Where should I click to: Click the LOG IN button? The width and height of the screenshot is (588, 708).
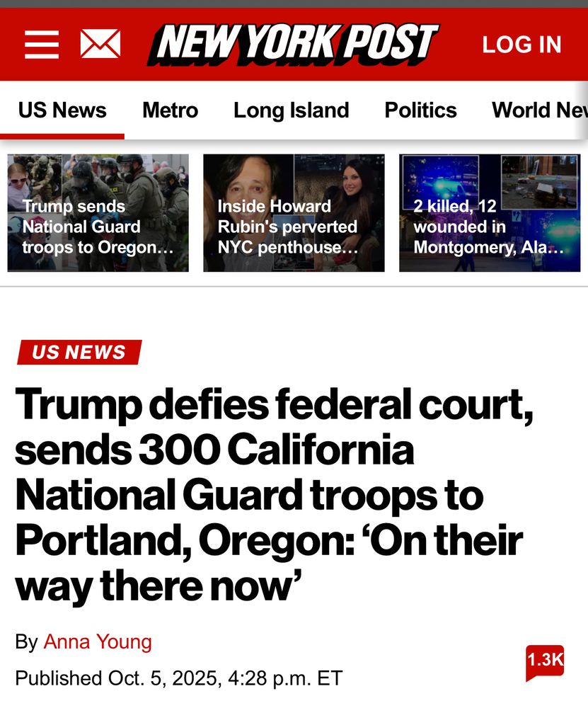(x=521, y=45)
